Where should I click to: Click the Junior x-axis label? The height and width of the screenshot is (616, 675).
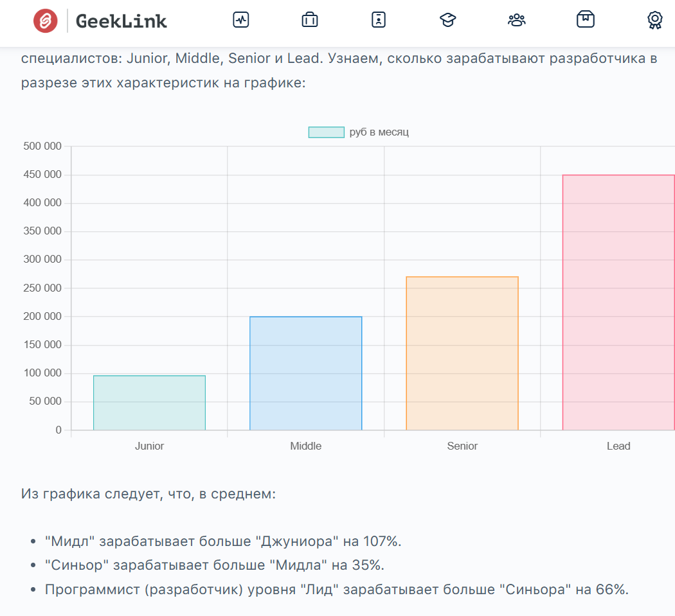tap(149, 446)
